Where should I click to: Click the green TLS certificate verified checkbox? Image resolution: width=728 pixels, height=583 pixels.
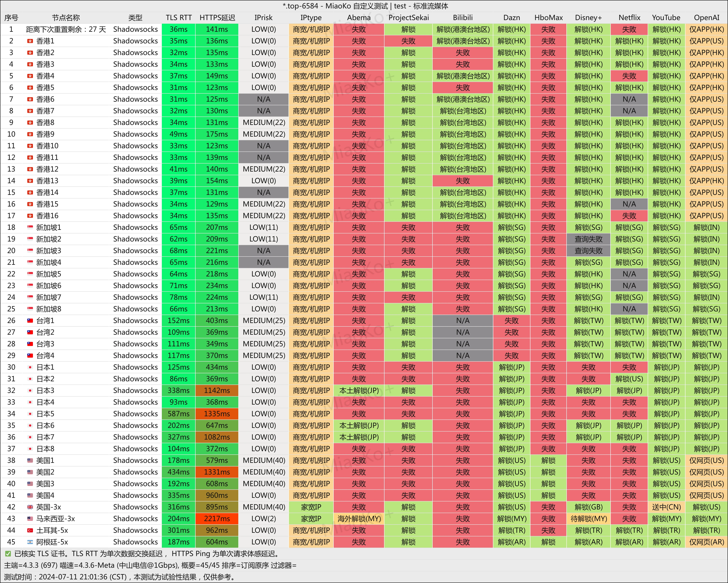[x=8, y=554]
